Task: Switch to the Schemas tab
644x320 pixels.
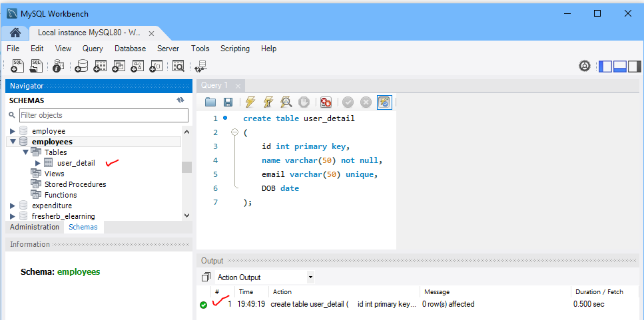Action: [x=83, y=227]
